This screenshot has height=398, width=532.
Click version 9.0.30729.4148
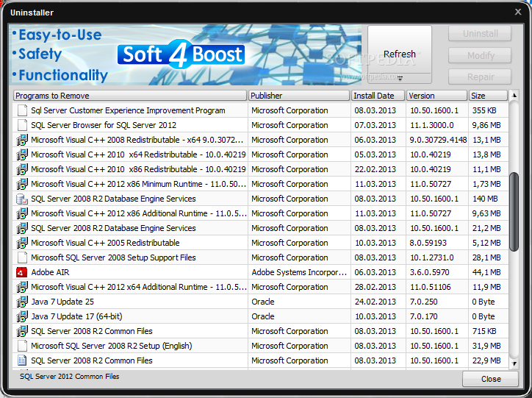tap(438, 140)
